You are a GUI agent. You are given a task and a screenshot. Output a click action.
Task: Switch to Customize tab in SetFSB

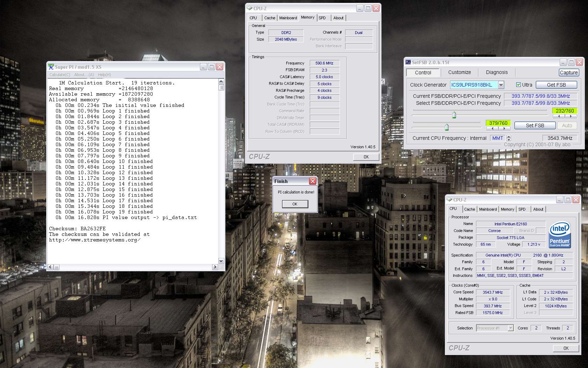[x=460, y=72]
